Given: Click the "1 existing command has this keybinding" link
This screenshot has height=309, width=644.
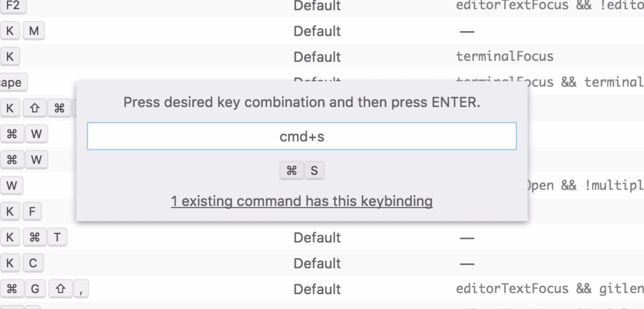Looking at the screenshot, I should point(302,201).
